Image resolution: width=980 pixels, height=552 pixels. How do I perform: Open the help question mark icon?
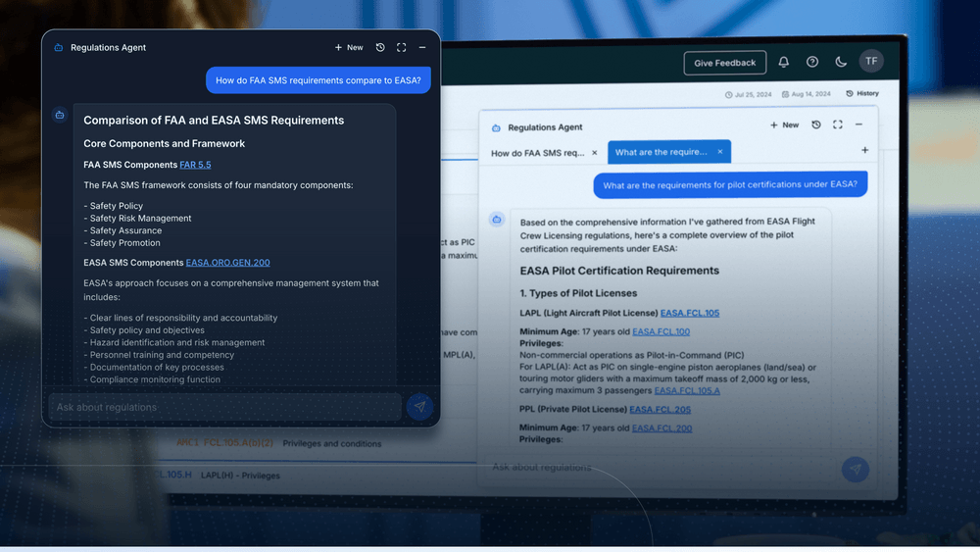pos(812,62)
